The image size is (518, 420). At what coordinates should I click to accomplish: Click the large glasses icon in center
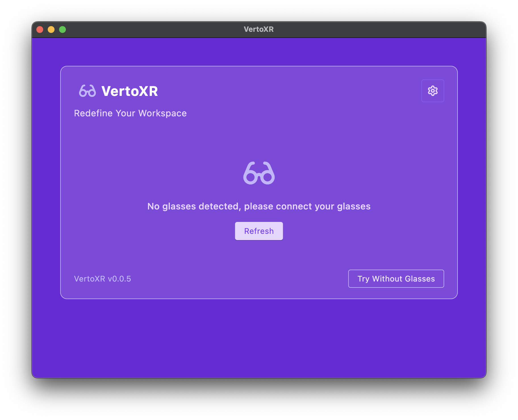coord(259,173)
